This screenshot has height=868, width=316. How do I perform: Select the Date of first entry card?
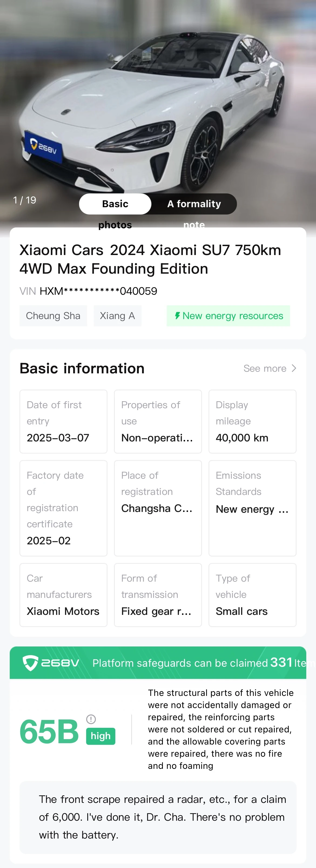63,421
